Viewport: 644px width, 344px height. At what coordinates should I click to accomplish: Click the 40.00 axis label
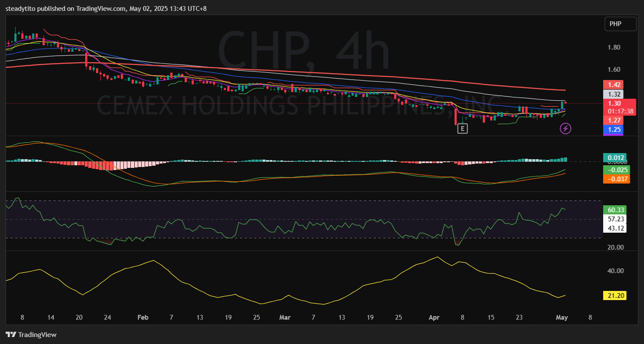point(616,271)
